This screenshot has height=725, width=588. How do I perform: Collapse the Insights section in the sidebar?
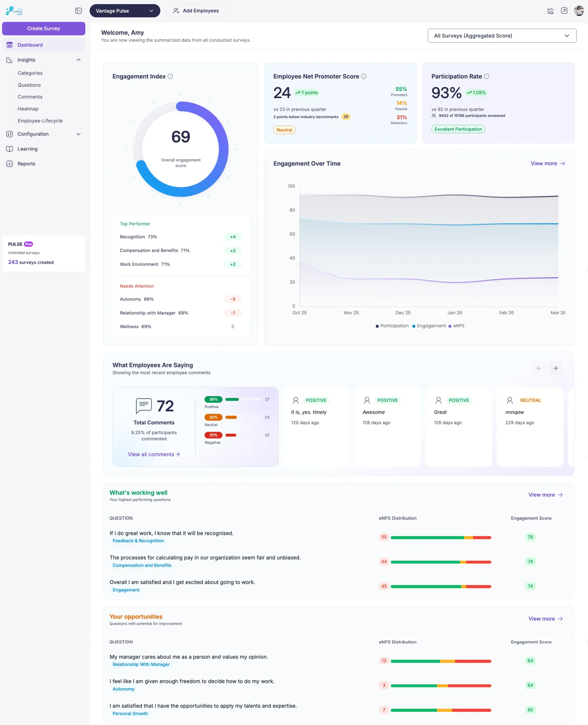78,60
